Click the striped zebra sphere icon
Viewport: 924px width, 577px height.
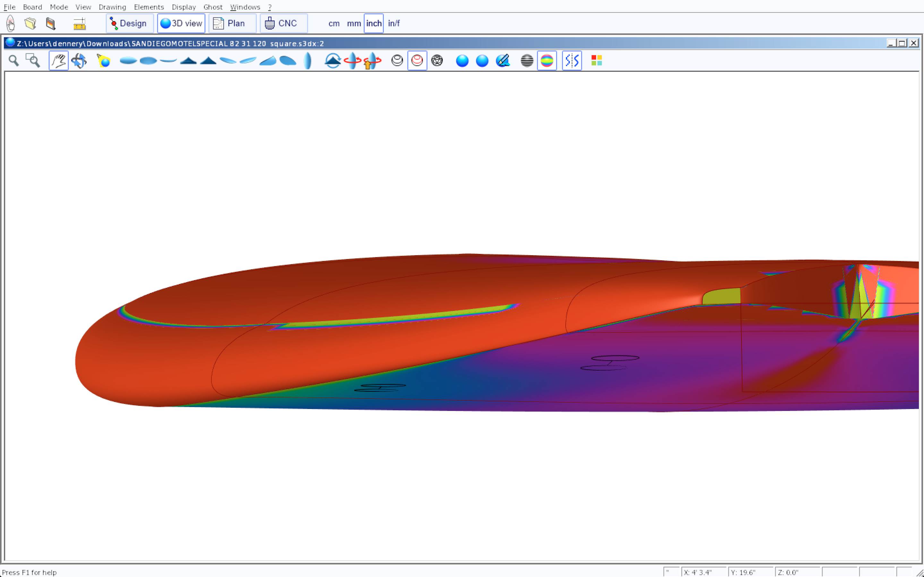tap(527, 61)
